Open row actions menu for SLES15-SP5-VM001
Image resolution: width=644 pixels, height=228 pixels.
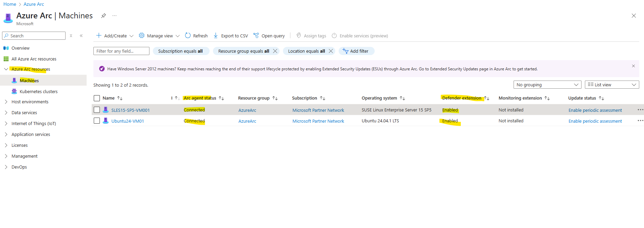(x=640, y=110)
